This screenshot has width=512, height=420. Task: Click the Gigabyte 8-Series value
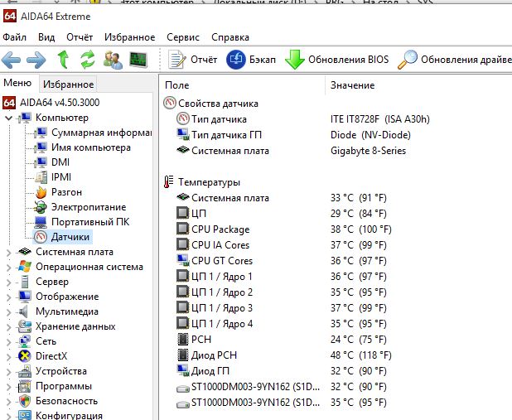point(368,151)
